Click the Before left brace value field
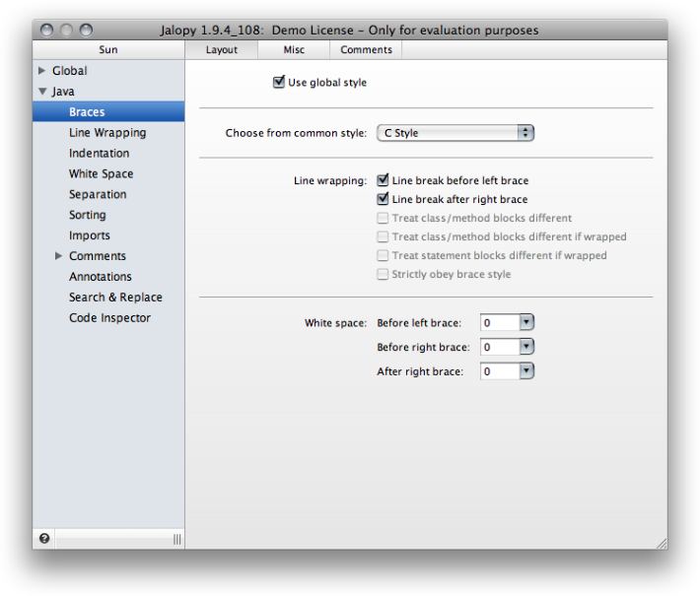This screenshot has width=700, height=596. pos(500,322)
